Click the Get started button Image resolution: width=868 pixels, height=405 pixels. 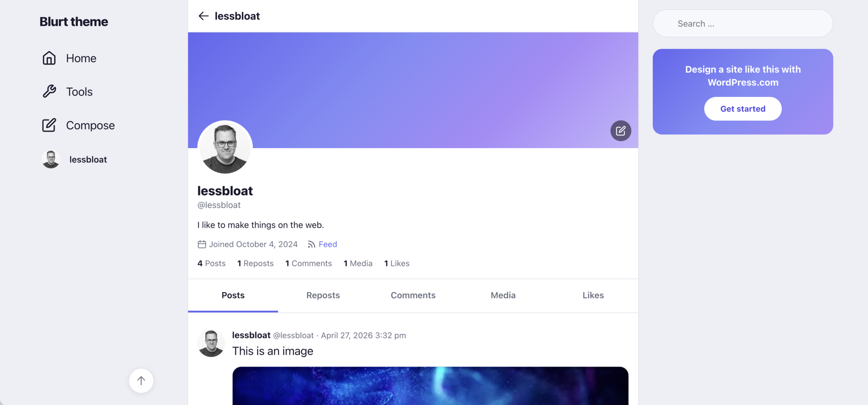coord(743,109)
